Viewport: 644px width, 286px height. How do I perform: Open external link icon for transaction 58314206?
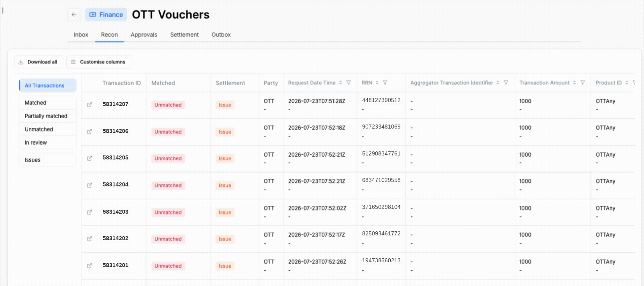click(90, 132)
